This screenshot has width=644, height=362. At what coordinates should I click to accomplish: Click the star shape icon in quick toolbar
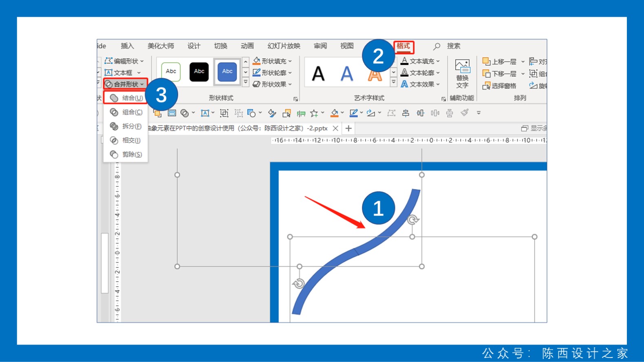[314, 113]
